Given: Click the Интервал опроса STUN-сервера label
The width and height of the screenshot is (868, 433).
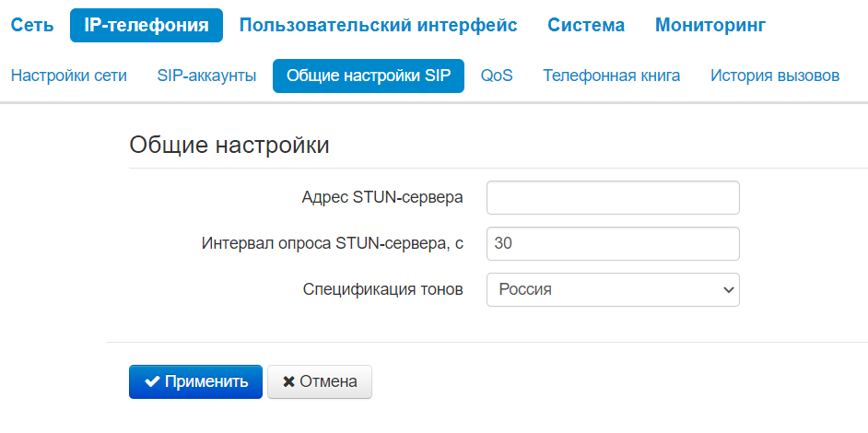Looking at the screenshot, I should 332,243.
